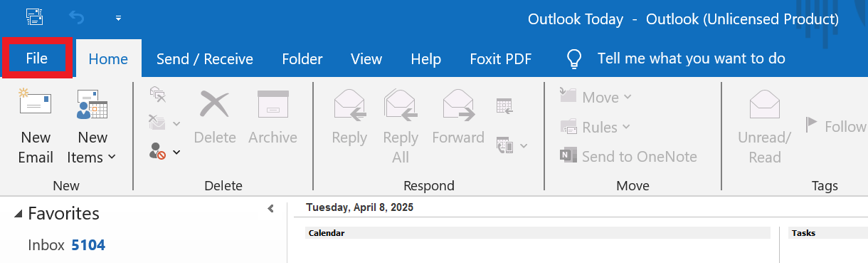Open the Rules dropdown
The image size is (868, 263).
tap(595, 127)
